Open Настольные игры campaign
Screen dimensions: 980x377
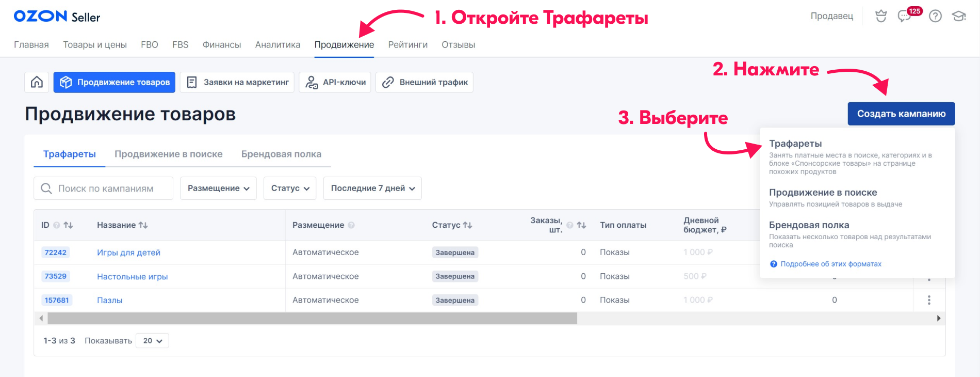pyautogui.click(x=133, y=276)
